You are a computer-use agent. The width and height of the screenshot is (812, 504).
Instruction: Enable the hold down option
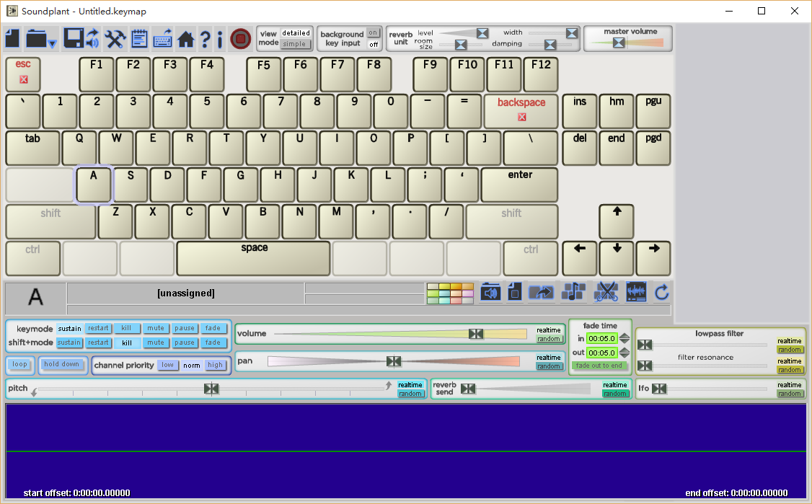click(62, 365)
